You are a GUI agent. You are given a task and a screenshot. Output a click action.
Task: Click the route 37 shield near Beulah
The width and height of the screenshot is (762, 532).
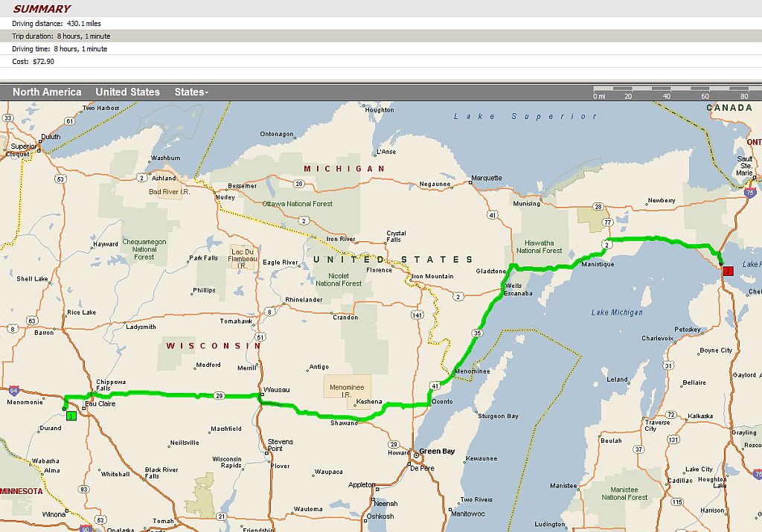click(639, 449)
